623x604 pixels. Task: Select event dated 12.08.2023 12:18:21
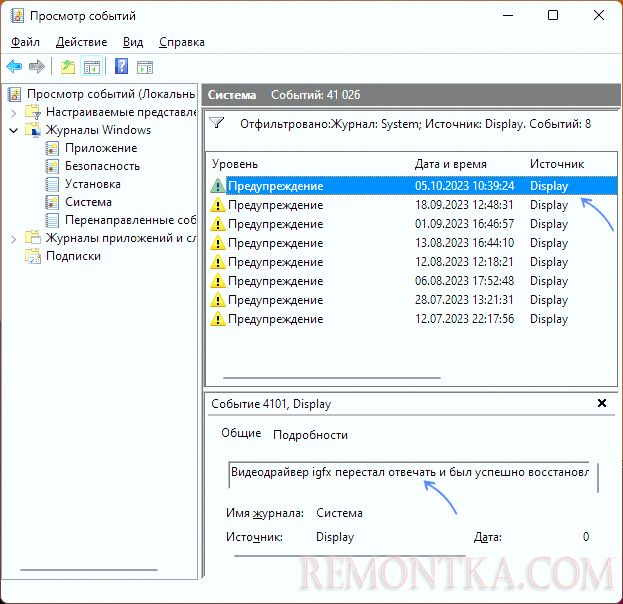pos(411,262)
